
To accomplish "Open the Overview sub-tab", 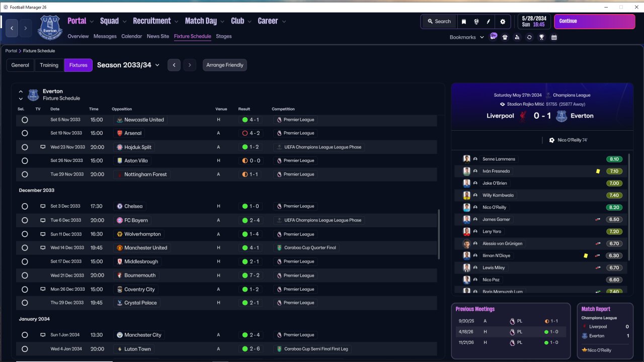I will tap(78, 36).
